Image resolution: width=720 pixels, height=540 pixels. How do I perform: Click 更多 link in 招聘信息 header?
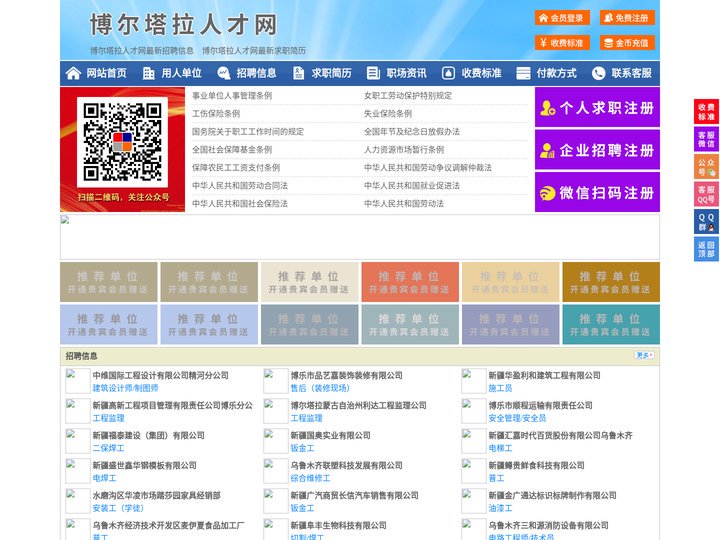coord(644,355)
